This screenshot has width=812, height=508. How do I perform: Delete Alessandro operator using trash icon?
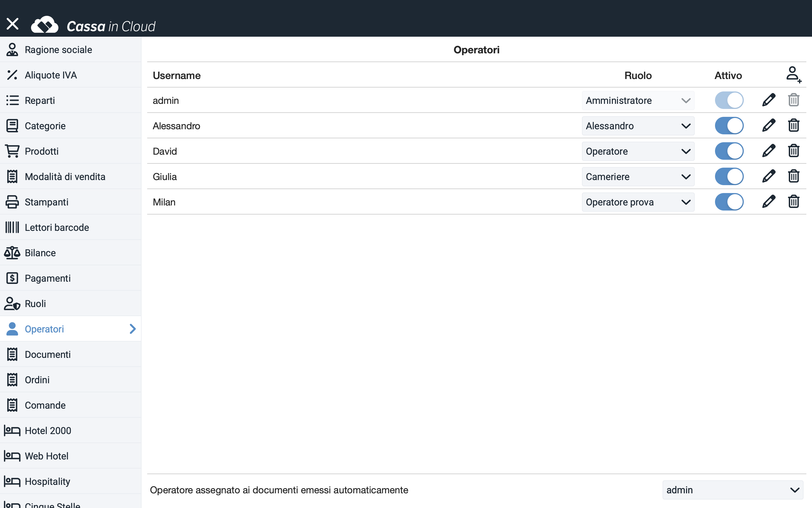pos(794,126)
